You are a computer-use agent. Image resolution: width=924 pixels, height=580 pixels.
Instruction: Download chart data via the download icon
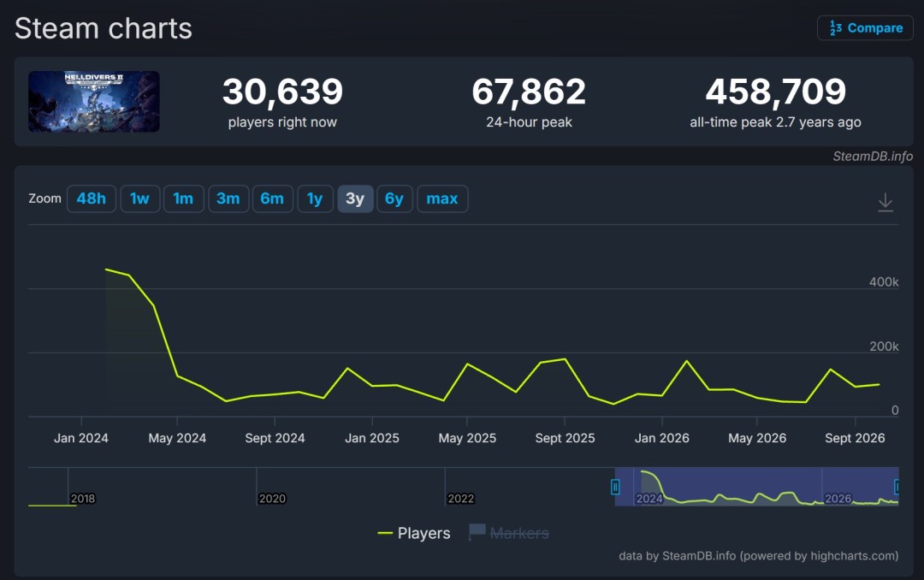coord(885,202)
